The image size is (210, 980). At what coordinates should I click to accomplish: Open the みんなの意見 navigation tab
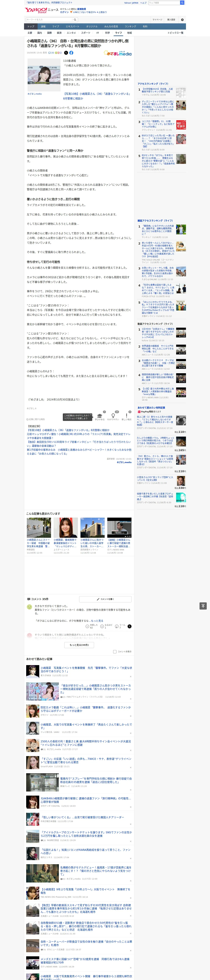[111, 27]
